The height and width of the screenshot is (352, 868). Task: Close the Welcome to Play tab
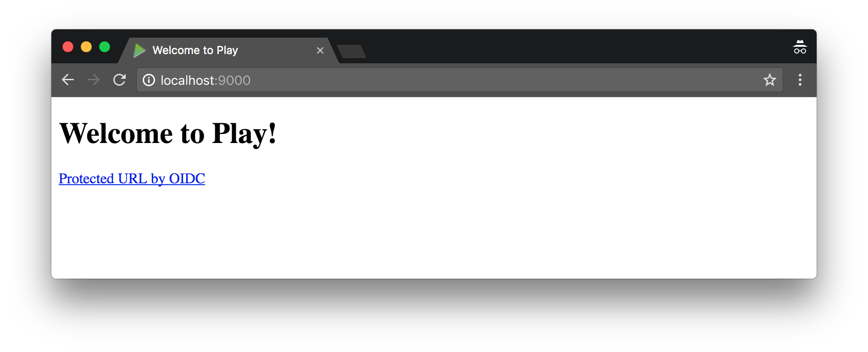(x=320, y=50)
